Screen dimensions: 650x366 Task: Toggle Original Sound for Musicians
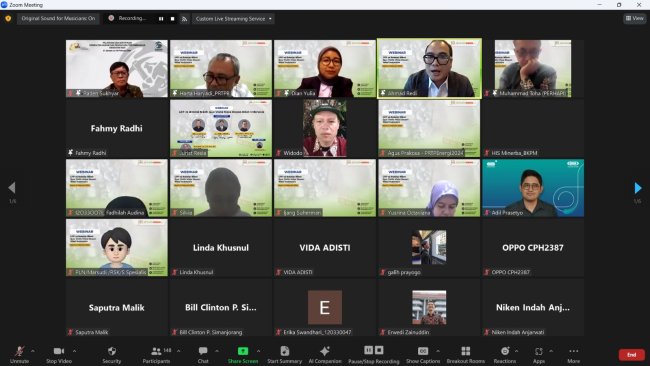tap(58, 19)
